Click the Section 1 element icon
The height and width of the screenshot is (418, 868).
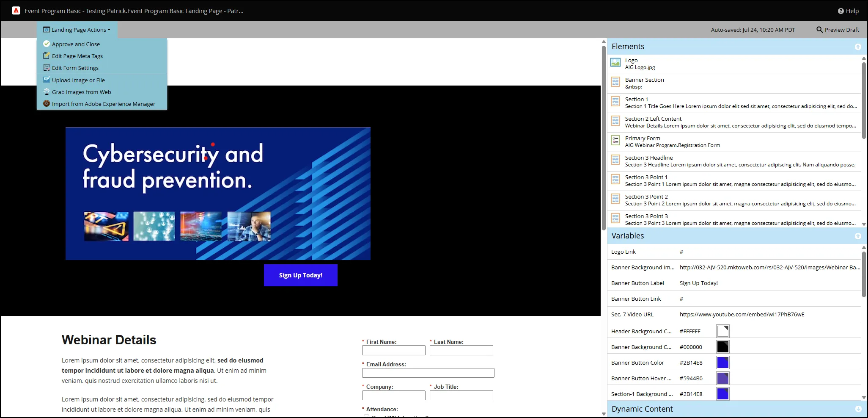[x=615, y=102]
